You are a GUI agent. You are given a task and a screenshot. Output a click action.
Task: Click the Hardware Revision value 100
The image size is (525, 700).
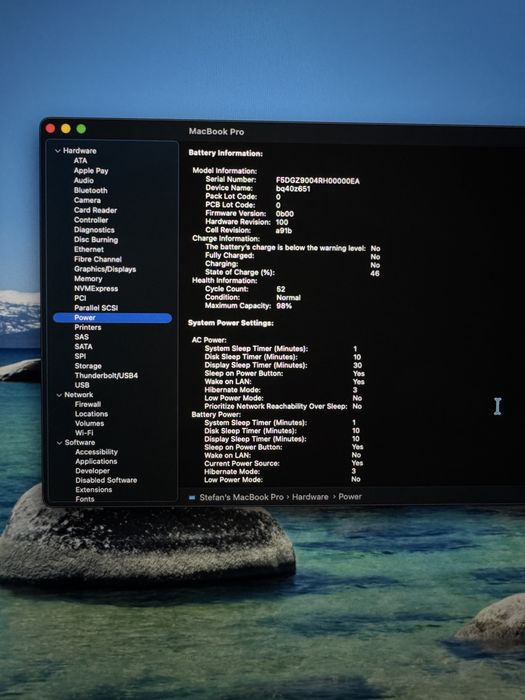click(282, 222)
